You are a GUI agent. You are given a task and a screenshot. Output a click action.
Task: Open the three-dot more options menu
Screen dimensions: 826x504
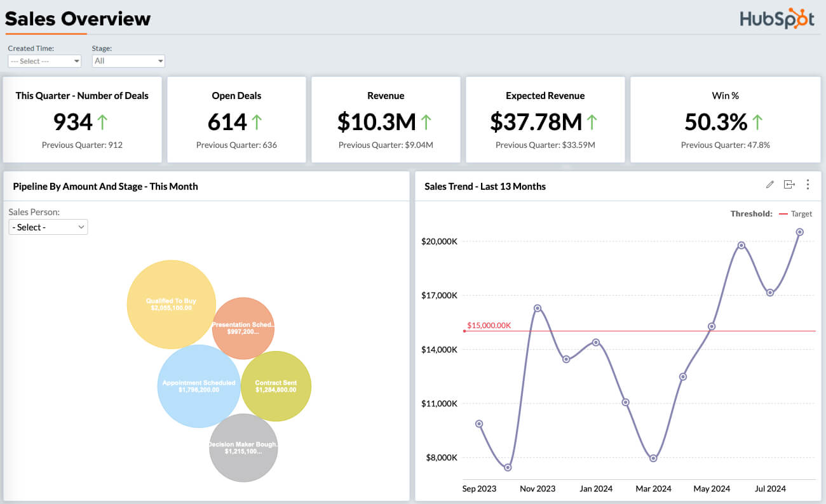(808, 185)
